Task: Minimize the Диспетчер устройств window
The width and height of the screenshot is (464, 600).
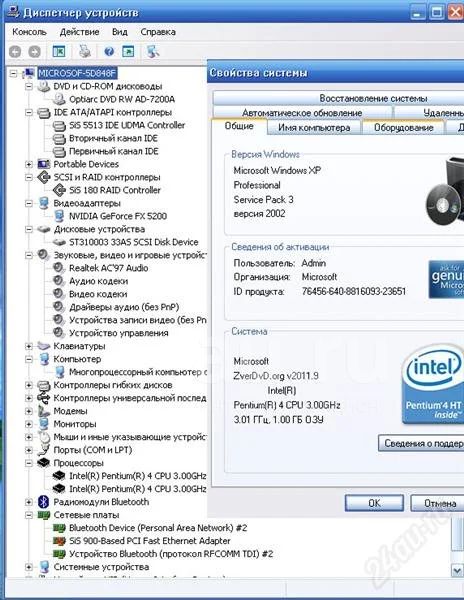Action: (x=418, y=12)
